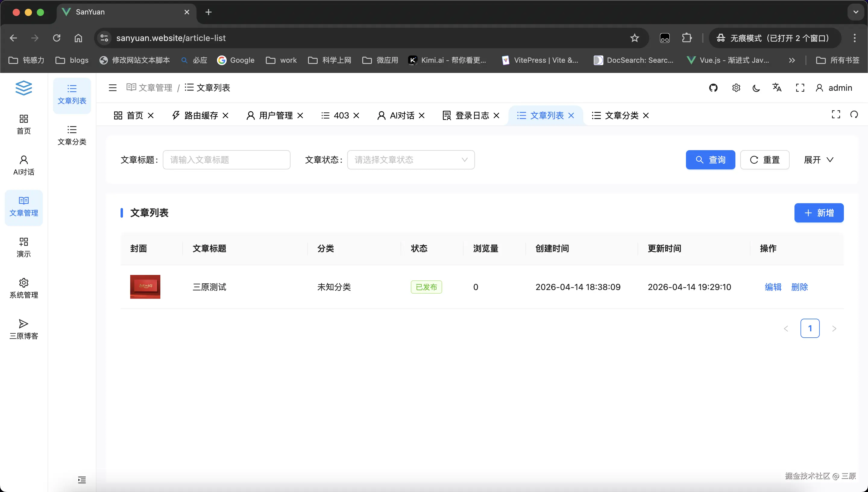Open the 演示 sidebar section
The height and width of the screenshot is (492, 868).
23,247
